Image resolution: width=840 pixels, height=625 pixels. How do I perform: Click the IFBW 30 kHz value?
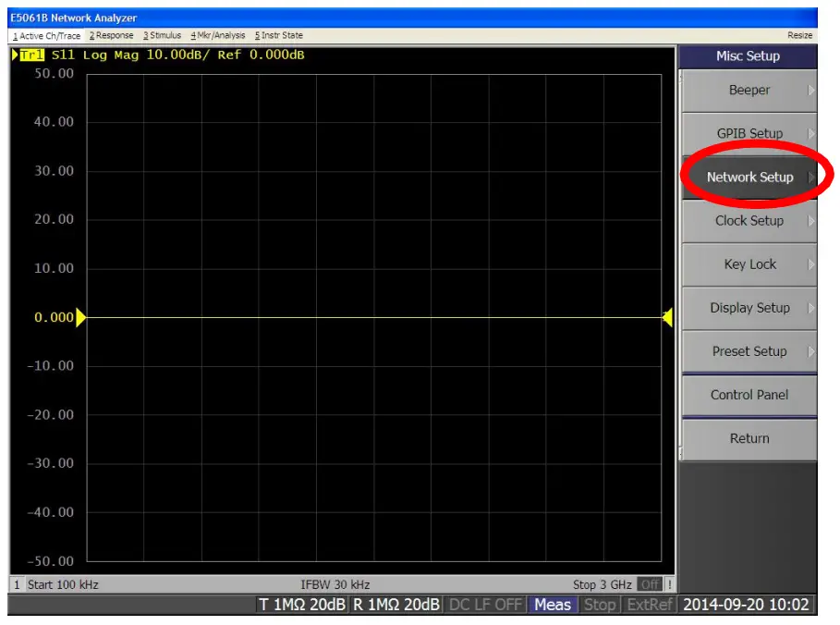pyautogui.click(x=335, y=584)
